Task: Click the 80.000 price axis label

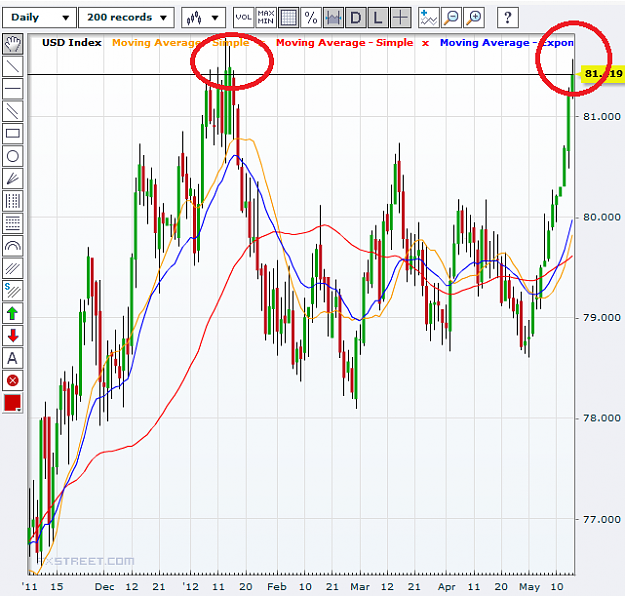Action: [602, 217]
